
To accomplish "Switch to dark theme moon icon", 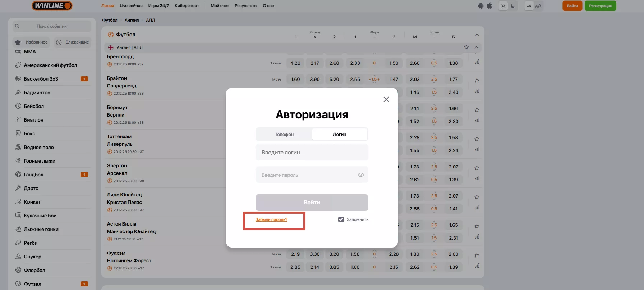I will click(512, 6).
